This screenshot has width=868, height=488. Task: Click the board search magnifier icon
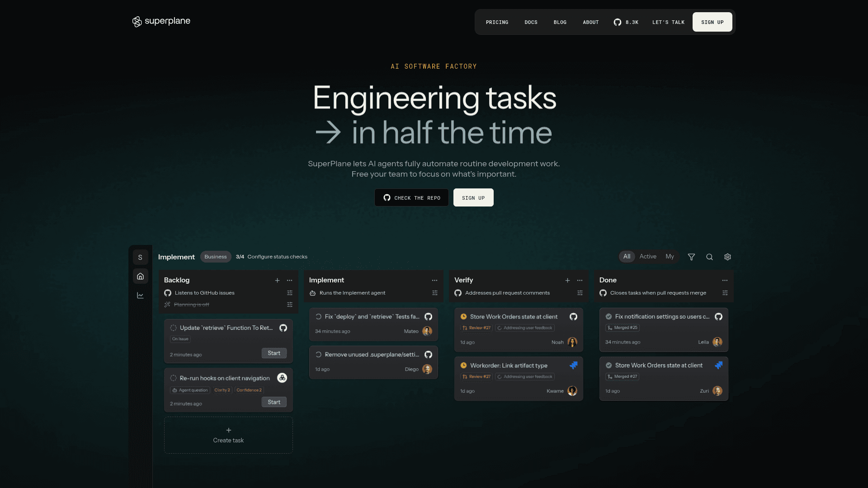709,257
